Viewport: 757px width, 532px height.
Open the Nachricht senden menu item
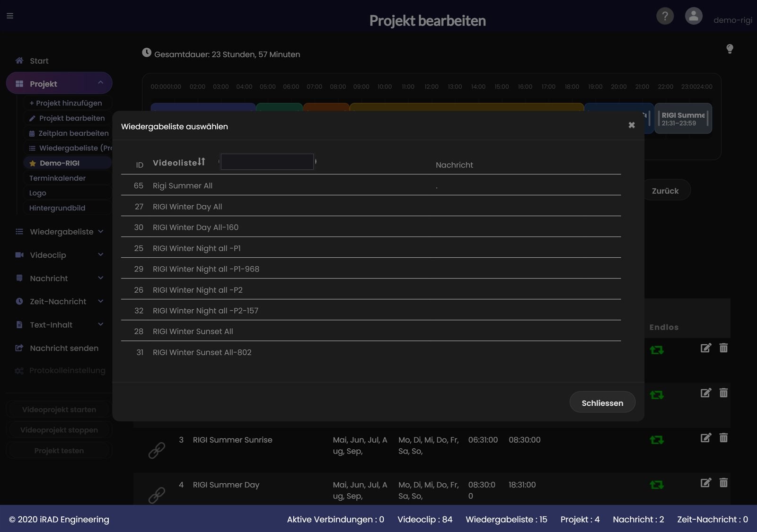click(x=59, y=348)
